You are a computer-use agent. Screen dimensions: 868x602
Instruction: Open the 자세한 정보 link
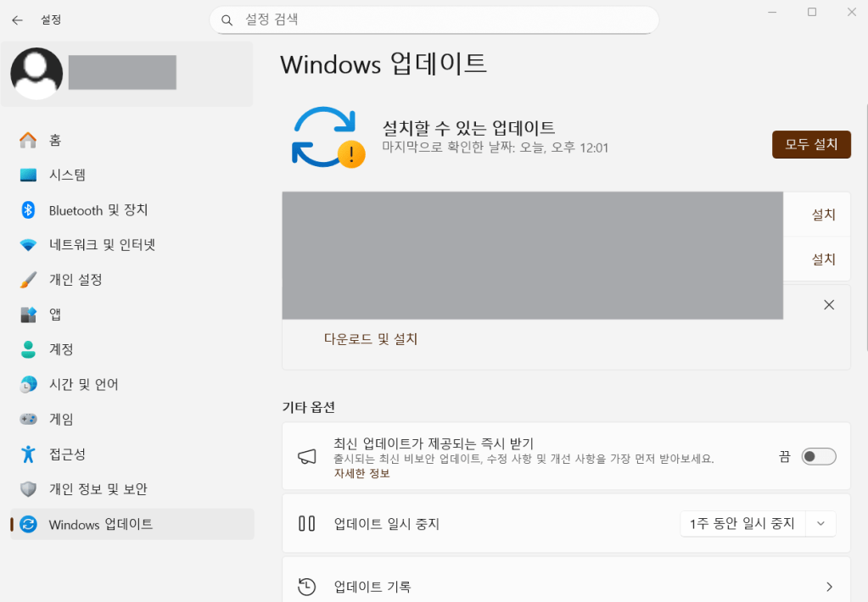(x=361, y=473)
